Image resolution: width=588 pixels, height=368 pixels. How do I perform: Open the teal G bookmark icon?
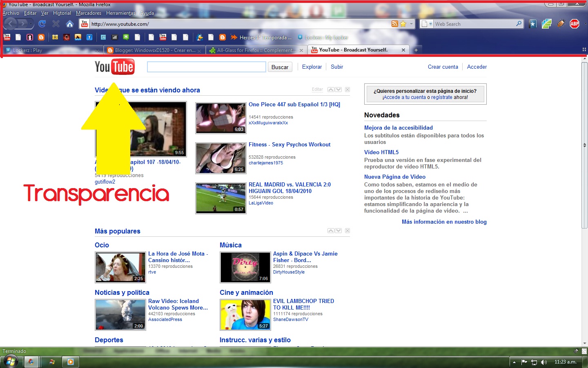(103, 37)
